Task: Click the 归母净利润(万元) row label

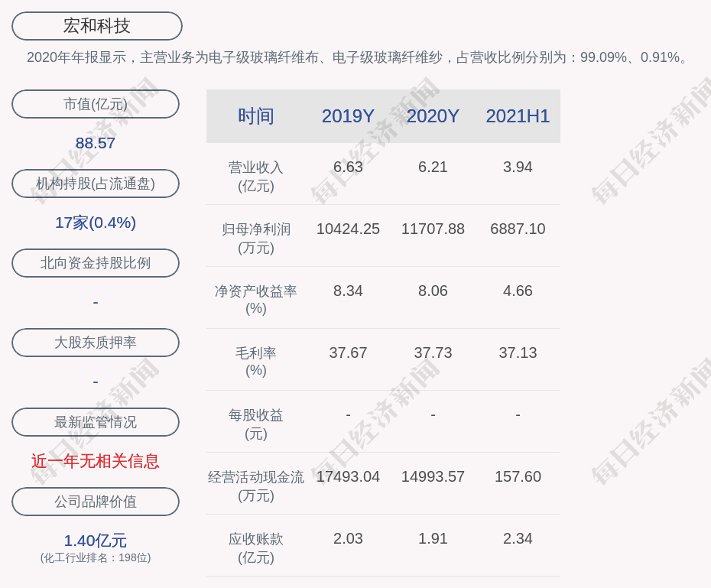Action: 255,238
